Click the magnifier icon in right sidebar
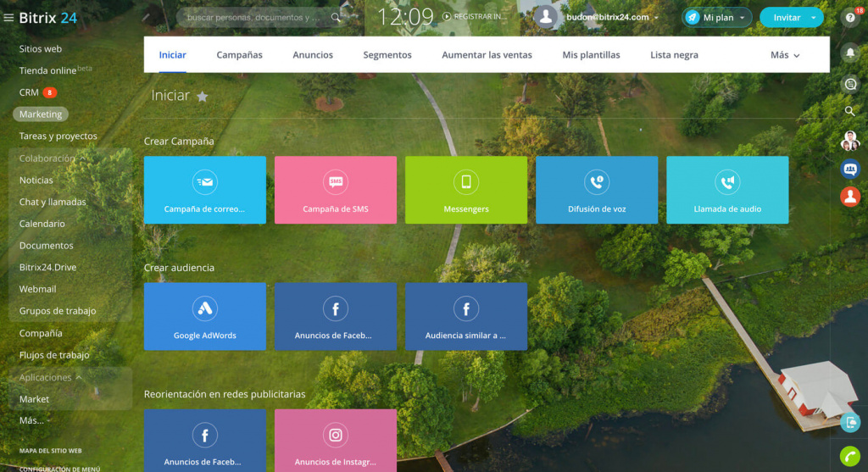Viewport: 868px width, 472px height. pos(850,111)
